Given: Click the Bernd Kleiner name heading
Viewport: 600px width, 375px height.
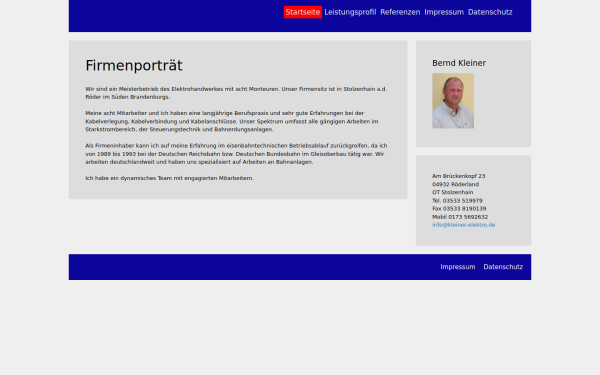Looking at the screenshot, I should (x=459, y=63).
